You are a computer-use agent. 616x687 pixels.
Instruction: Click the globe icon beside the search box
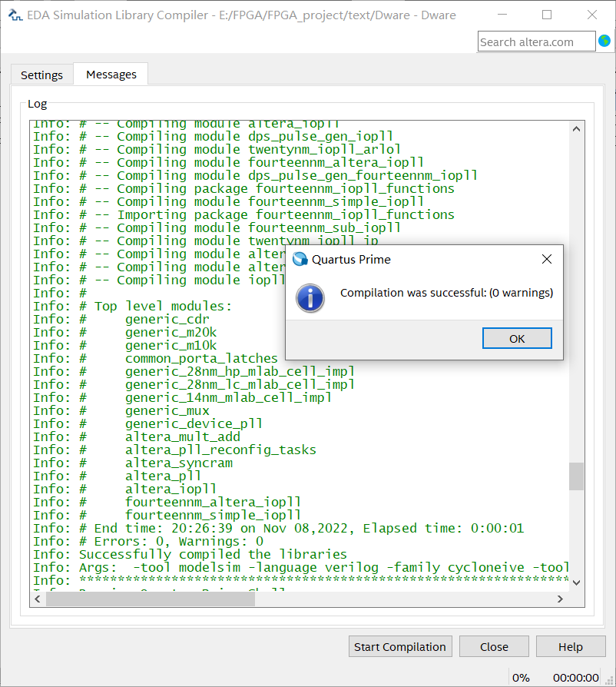click(604, 41)
